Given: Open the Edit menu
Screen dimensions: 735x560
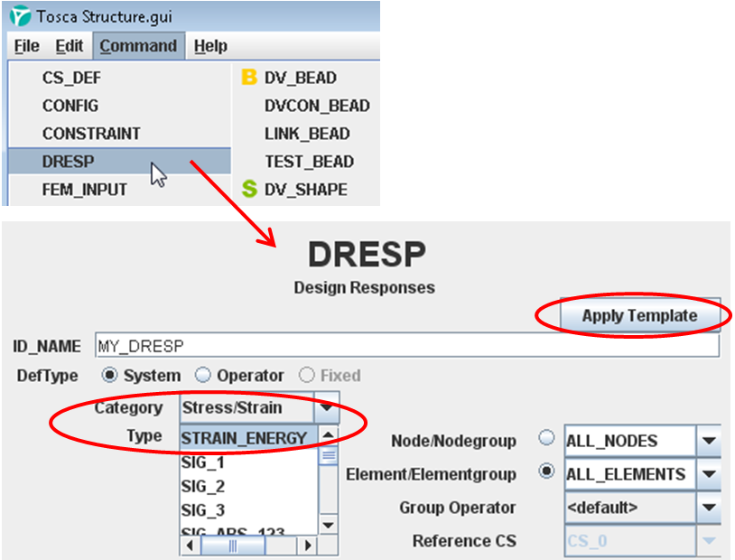Looking at the screenshot, I should (70, 46).
